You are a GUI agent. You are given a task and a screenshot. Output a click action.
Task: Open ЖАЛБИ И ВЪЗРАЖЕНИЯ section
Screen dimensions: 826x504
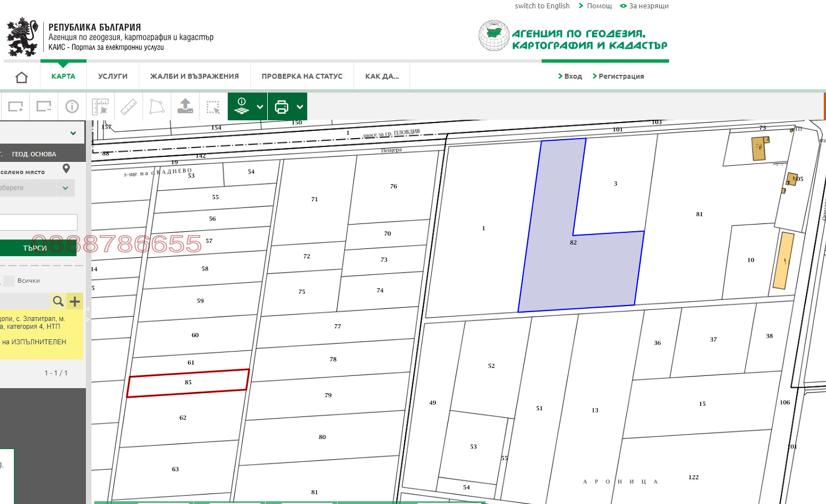coord(194,76)
